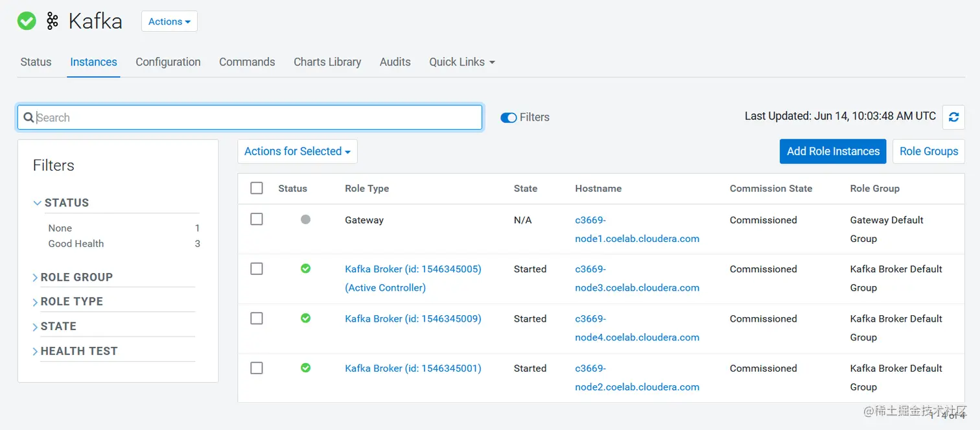The height and width of the screenshot is (430, 980).
Task: Open the Charts Library tab
Action: [327, 62]
